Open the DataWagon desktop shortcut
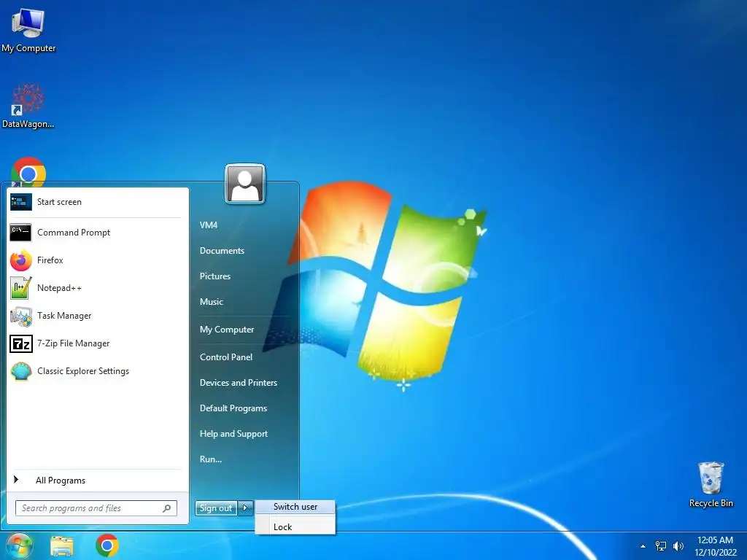 (x=28, y=106)
